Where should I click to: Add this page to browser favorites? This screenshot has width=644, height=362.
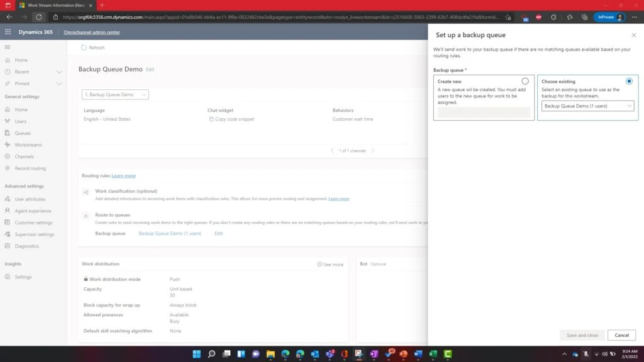(508, 17)
